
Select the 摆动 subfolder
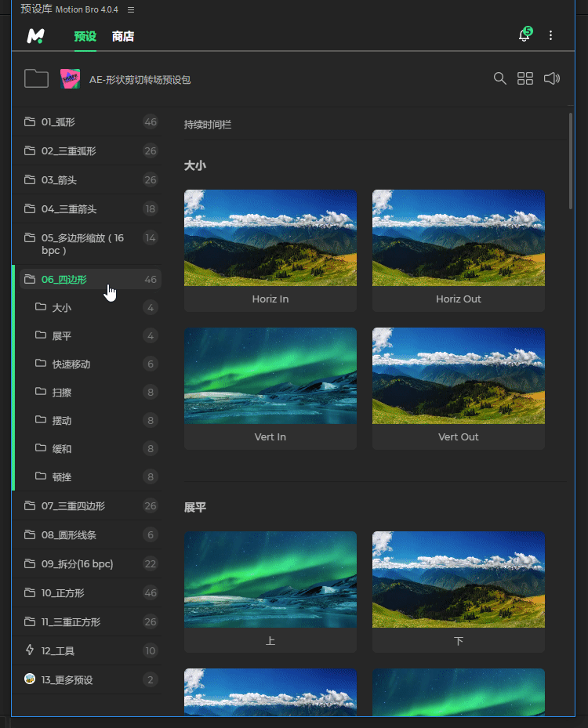click(91, 421)
